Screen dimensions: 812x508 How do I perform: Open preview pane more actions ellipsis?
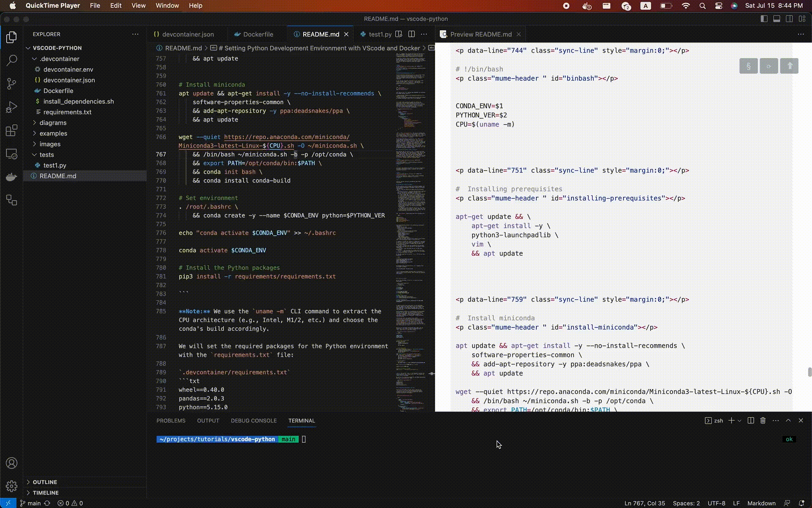(801, 34)
